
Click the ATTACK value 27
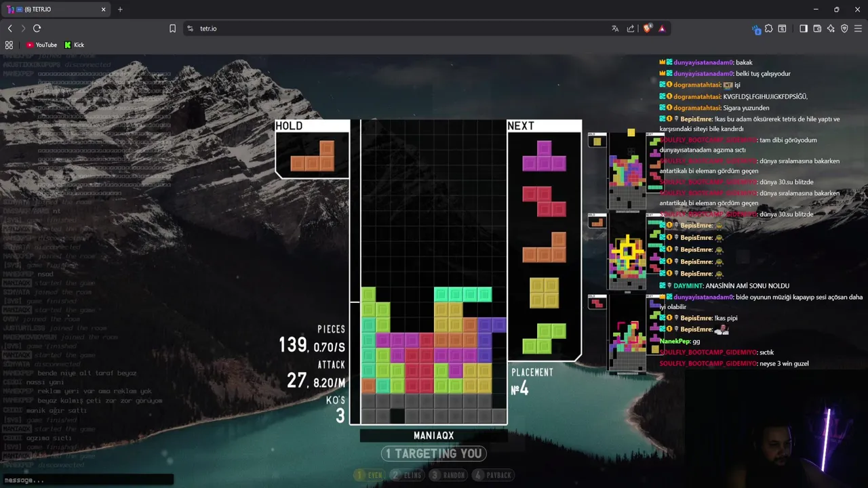pos(297,381)
